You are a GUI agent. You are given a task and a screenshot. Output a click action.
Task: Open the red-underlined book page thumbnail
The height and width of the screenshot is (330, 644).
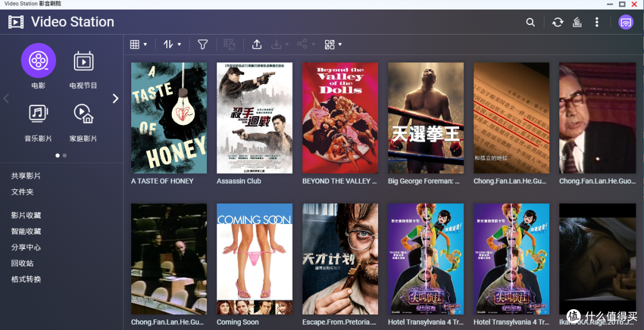[512, 118]
